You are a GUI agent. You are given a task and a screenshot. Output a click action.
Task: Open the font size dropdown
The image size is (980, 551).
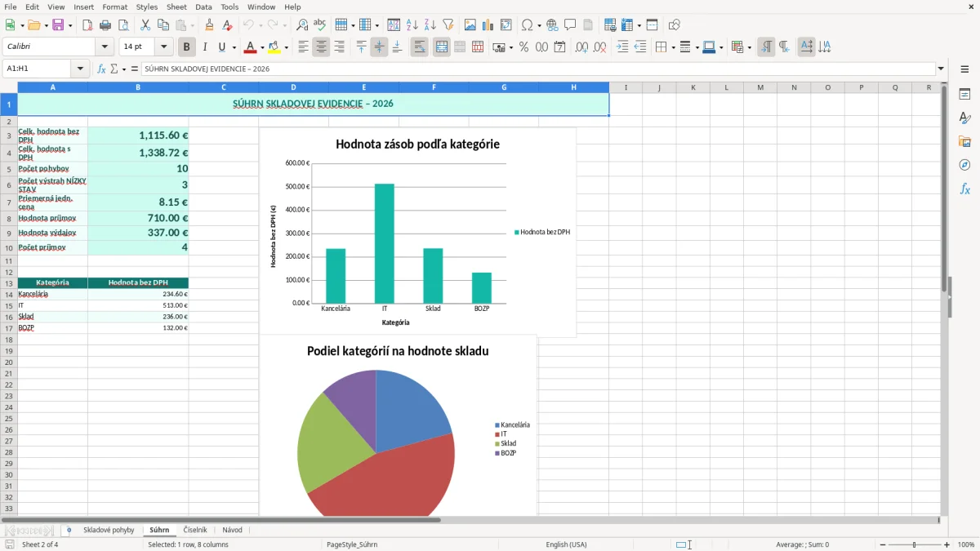[x=164, y=47]
